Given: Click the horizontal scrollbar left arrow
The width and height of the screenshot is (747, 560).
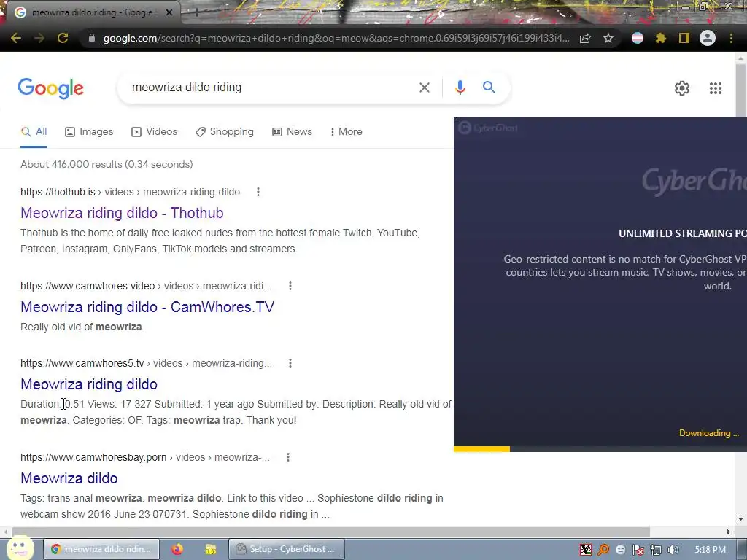Looking at the screenshot, I should point(5,532).
